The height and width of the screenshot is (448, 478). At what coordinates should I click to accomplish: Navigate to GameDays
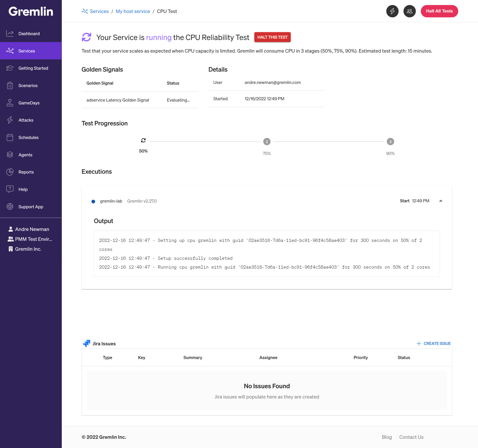point(31,103)
